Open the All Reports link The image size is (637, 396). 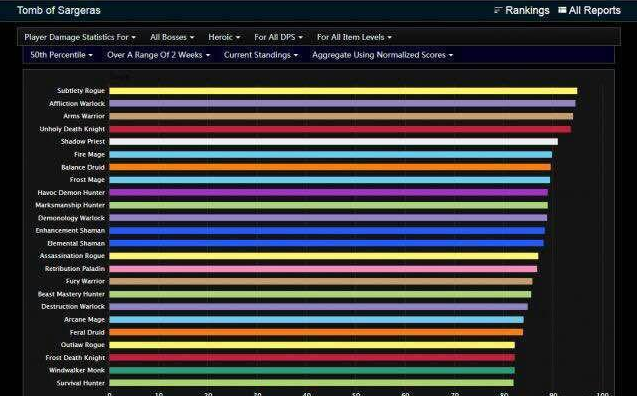click(594, 10)
